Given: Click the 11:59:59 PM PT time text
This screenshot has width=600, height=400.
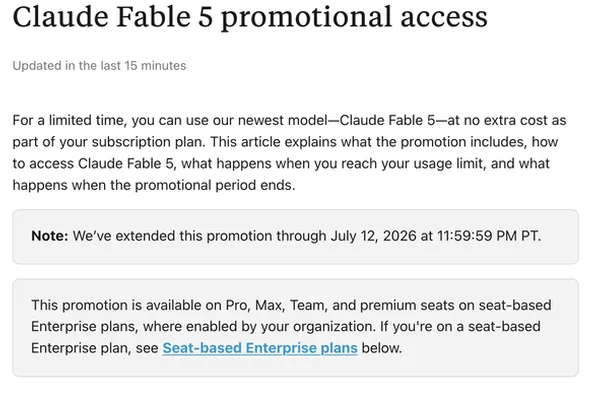Looking at the screenshot, I should (x=489, y=236).
